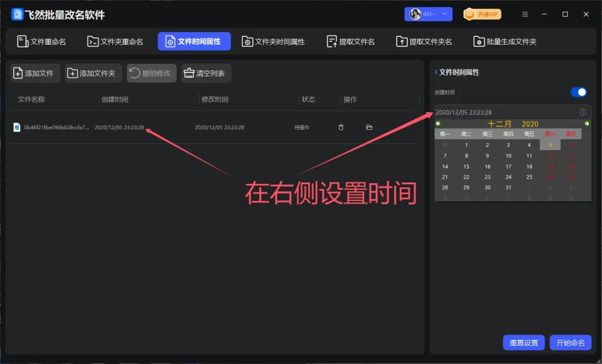Click the 重置设置 button
602x364 pixels.
[524, 342]
